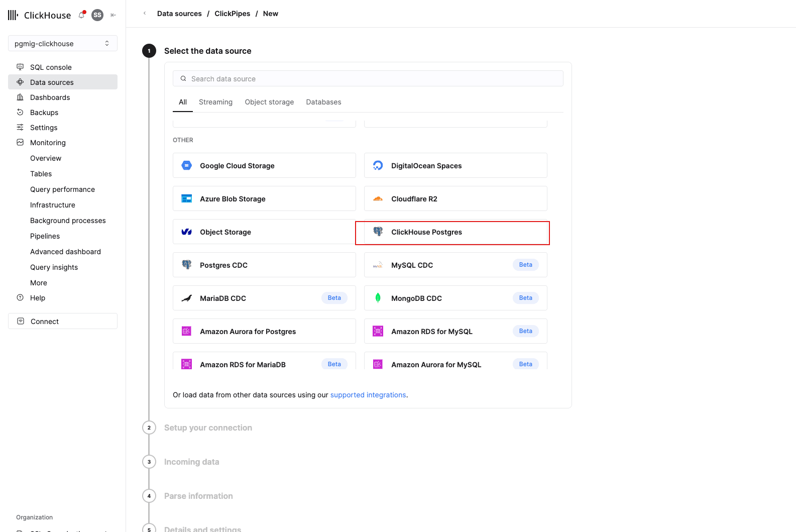Click the 'OTHER' section heading
The image size is (796, 532).
pyautogui.click(x=183, y=140)
